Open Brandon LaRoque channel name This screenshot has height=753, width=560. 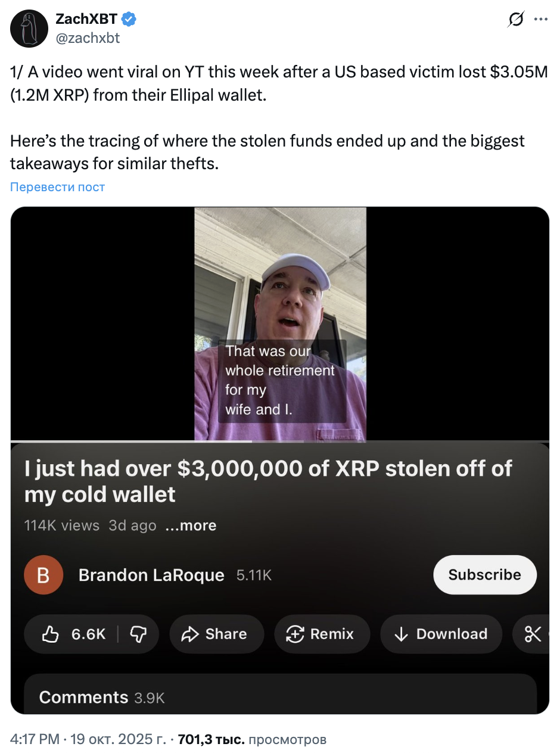click(x=151, y=575)
